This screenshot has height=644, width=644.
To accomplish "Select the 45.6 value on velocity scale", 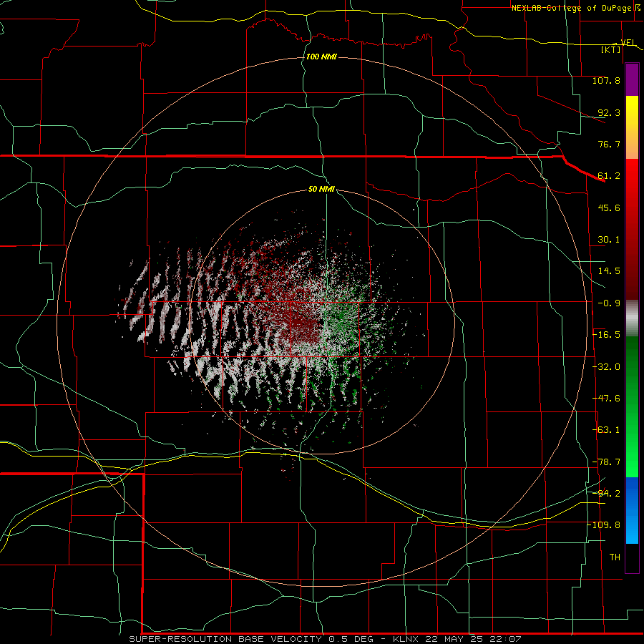I will click(609, 208).
